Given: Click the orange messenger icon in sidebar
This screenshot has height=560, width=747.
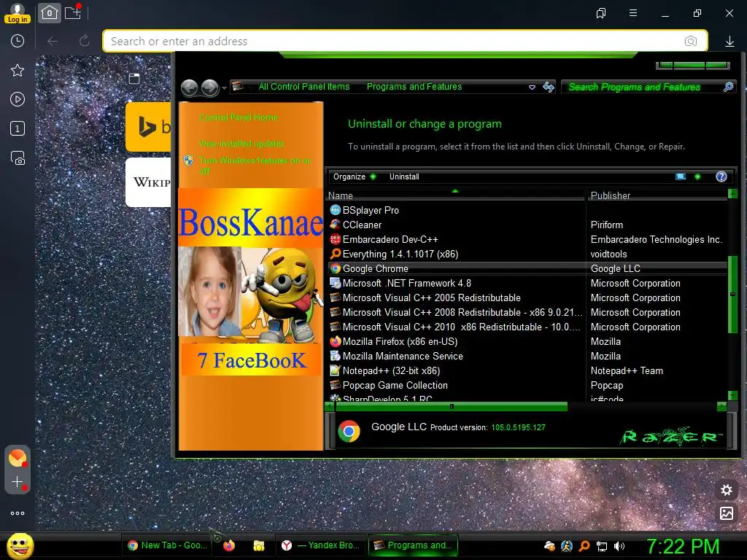Looking at the screenshot, I should click(x=18, y=458).
